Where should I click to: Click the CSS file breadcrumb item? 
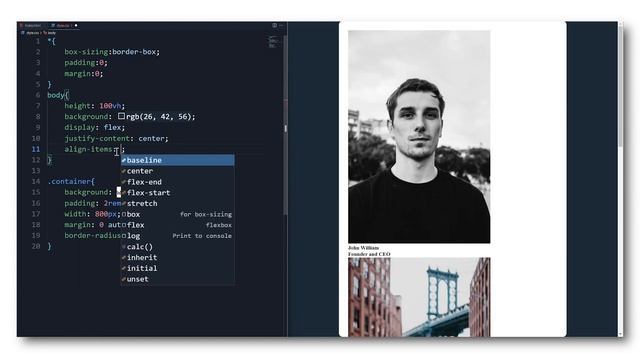[x=32, y=33]
